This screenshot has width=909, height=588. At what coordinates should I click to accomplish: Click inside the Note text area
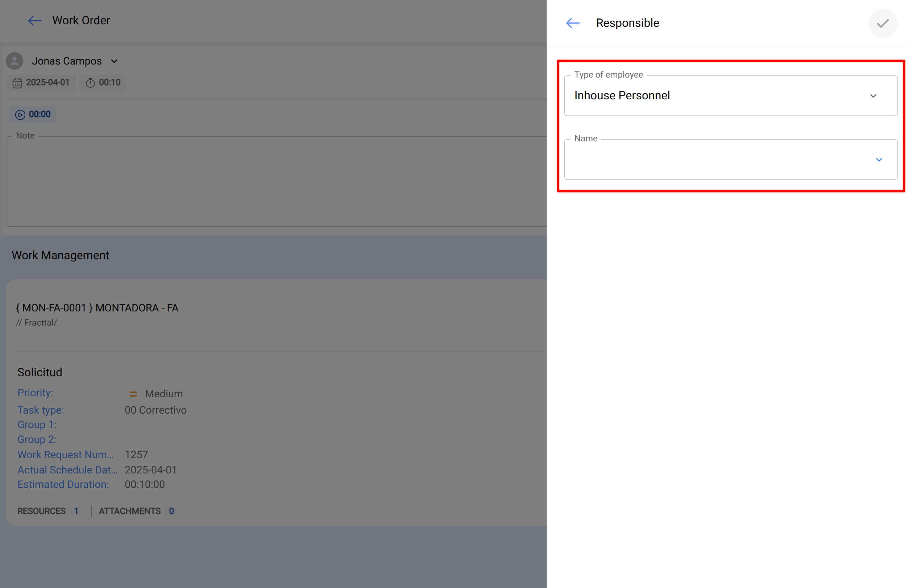pos(277,181)
